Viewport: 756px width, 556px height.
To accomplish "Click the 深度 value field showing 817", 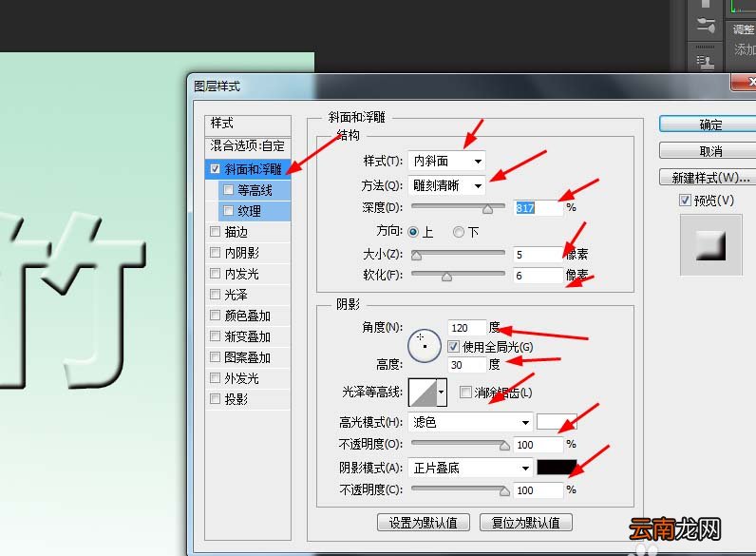I will coord(539,207).
